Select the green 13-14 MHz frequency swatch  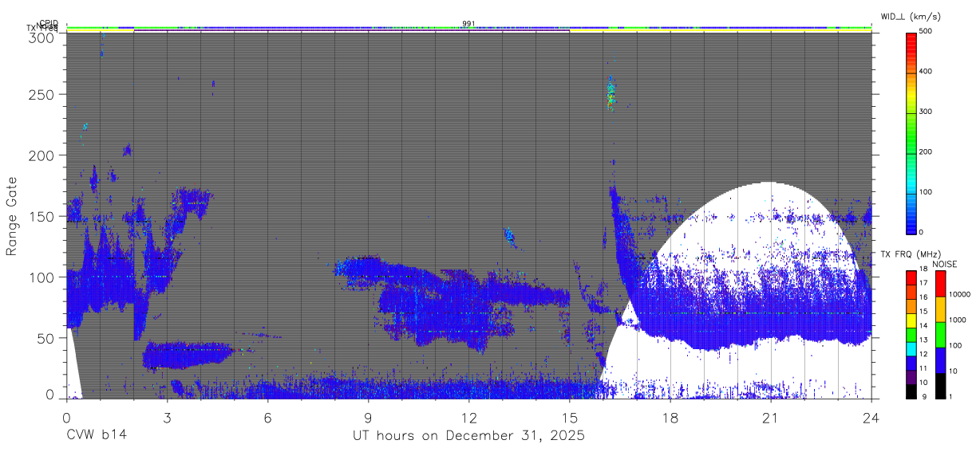(911, 334)
